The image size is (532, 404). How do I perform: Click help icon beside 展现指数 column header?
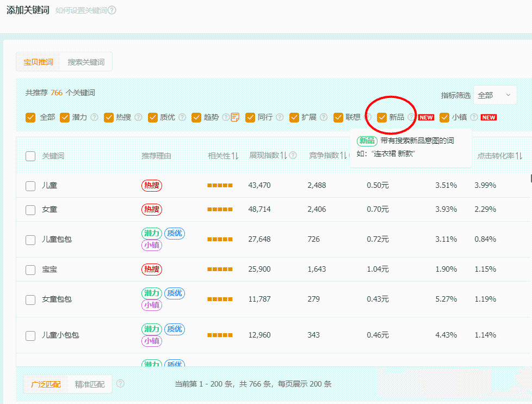(293, 156)
